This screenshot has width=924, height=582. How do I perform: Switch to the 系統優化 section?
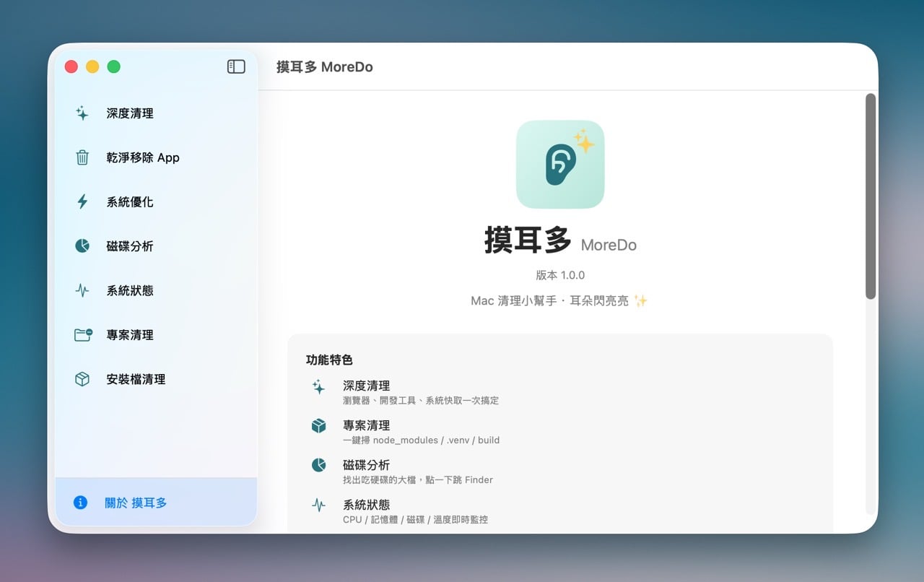tap(130, 201)
